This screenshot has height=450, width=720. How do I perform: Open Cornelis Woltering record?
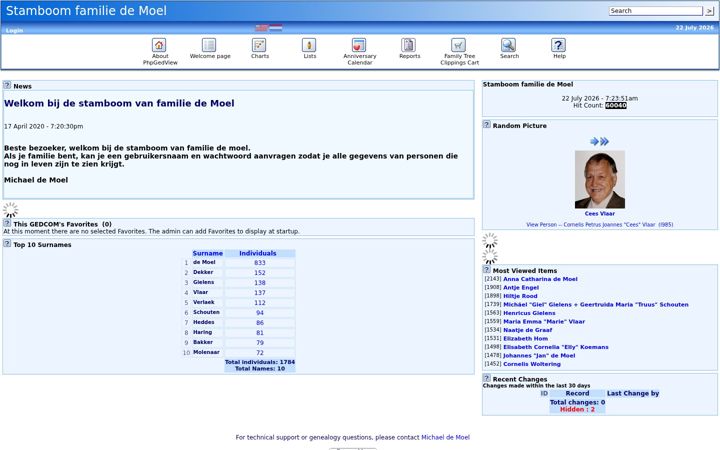click(532, 364)
